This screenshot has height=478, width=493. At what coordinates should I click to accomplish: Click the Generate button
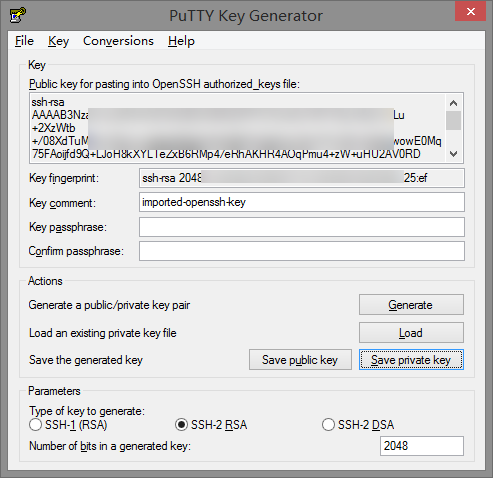411,304
